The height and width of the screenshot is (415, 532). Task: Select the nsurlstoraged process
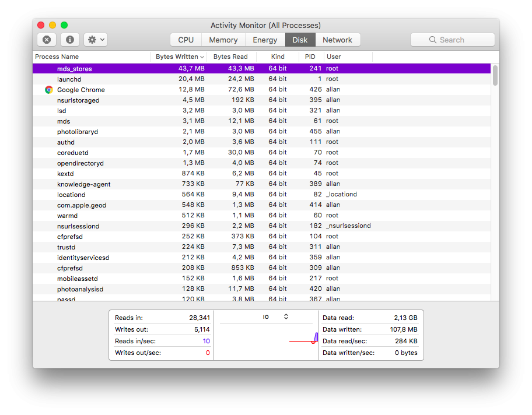(x=261, y=100)
